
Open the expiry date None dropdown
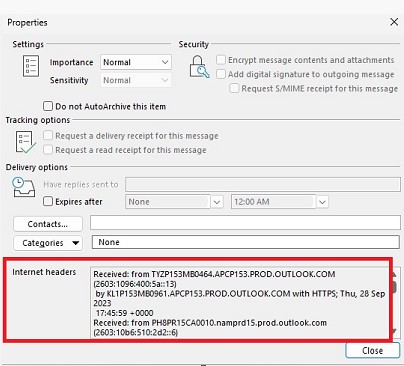pyautogui.click(x=217, y=202)
